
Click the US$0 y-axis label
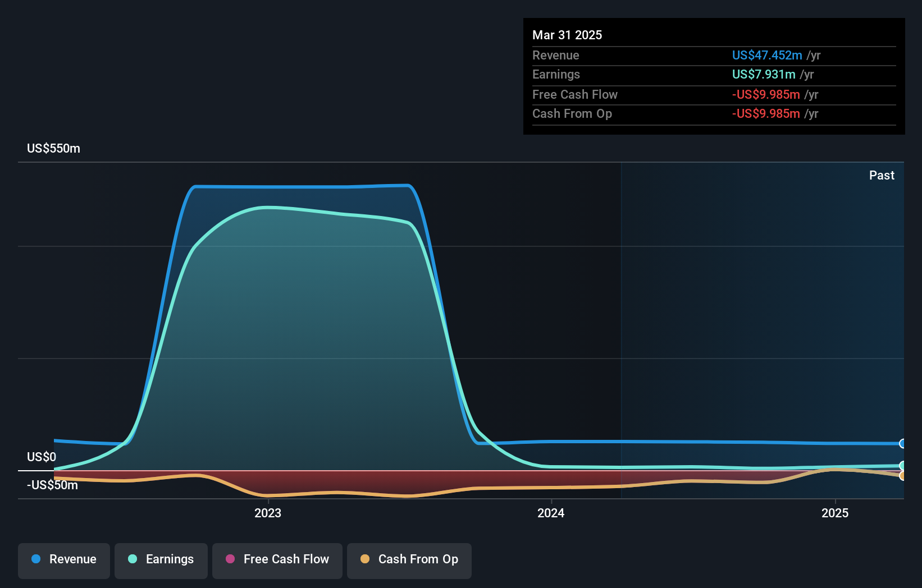[42, 457]
